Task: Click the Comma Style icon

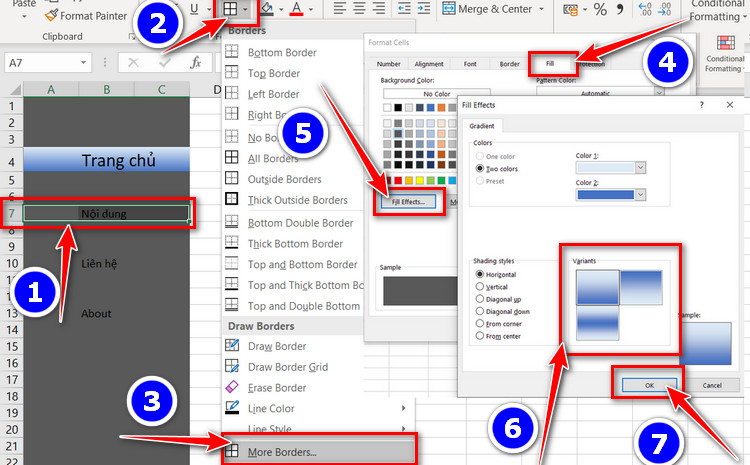Action: point(620,9)
